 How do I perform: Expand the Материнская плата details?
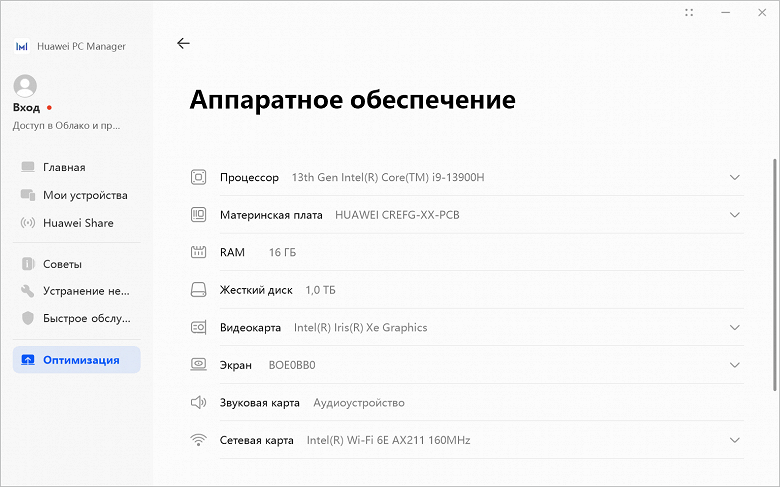[x=735, y=215]
